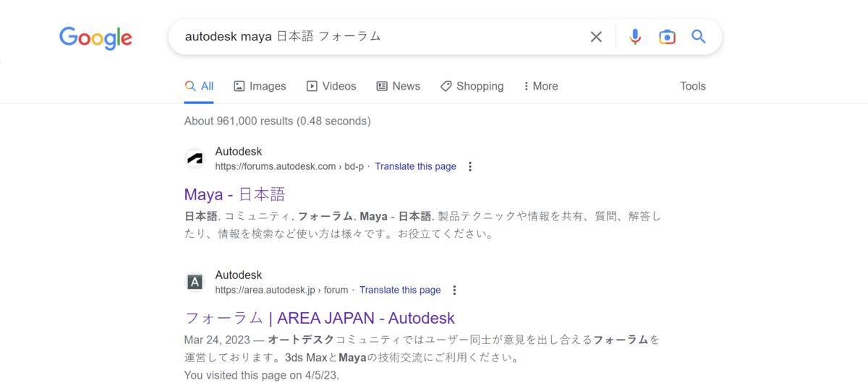Screen dimensions: 868x391
Task: Switch to the News tab
Action: [x=399, y=86]
